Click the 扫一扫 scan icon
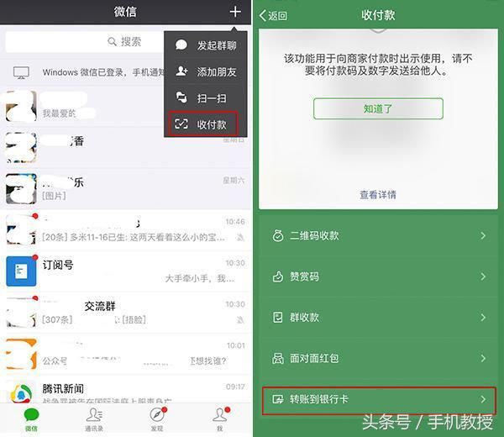This screenshot has height=437, width=504. click(181, 97)
